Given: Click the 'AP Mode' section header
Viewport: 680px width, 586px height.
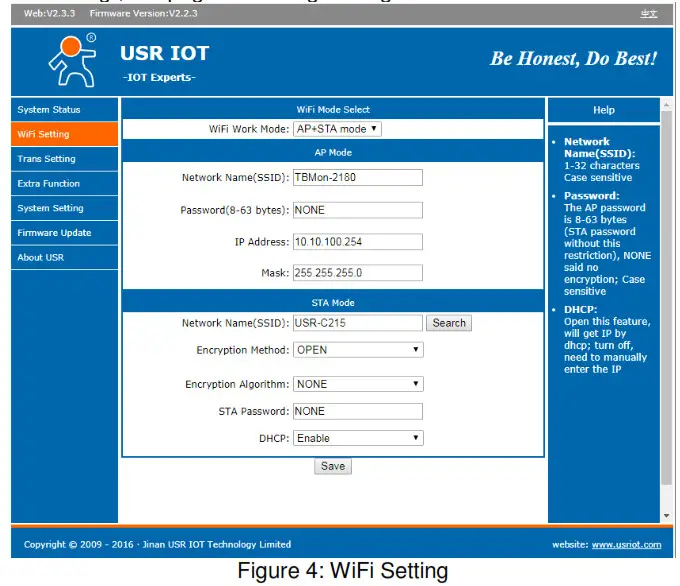Looking at the screenshot, I should 333,153.
